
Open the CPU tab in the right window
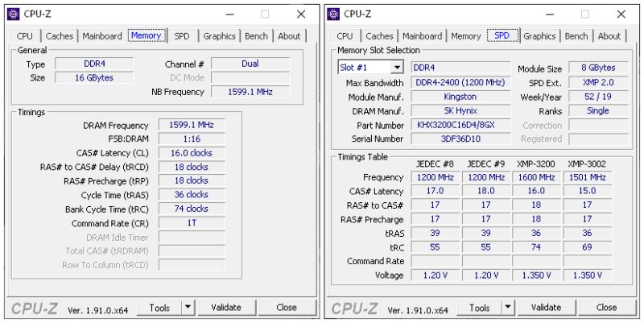pos(345,36)
